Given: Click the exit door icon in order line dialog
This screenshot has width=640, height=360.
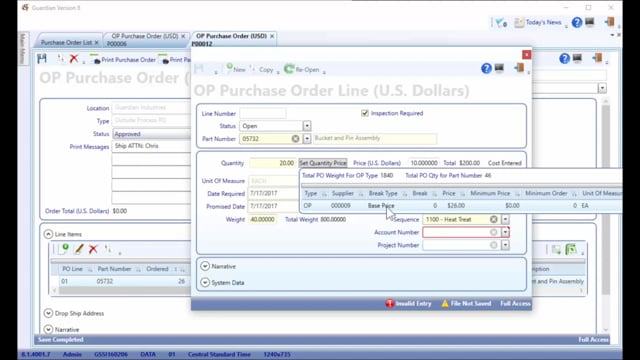Looking at the screenshot, I should 519,68.
